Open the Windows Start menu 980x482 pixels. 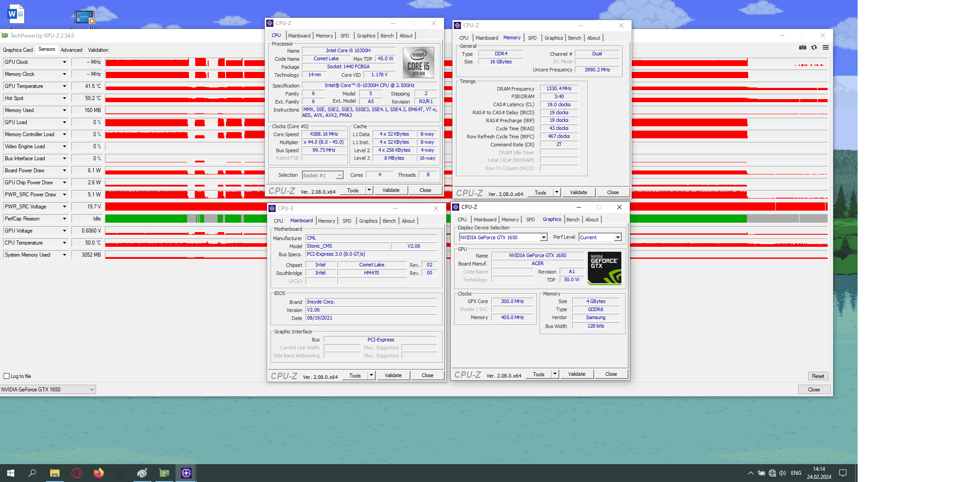(x=11, y=473)
